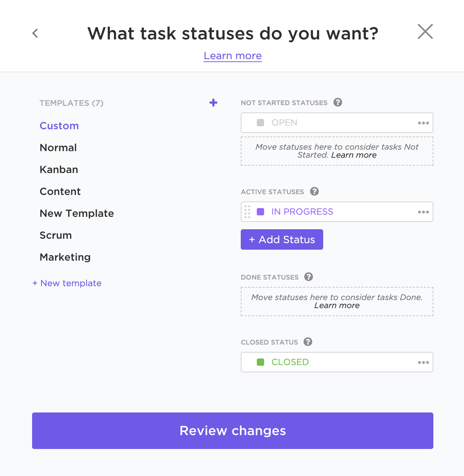
Task: Click the green Closed color swatch
Action: click(x=260, y=362)
